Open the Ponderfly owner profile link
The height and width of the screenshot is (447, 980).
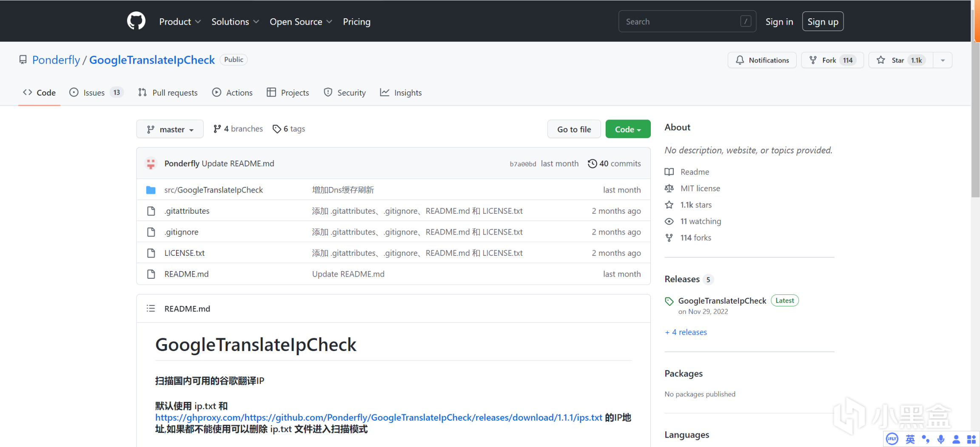(56, 60)
